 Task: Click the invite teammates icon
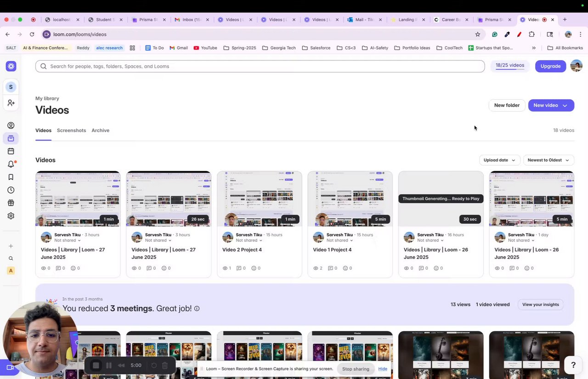(x=11, y=103)
